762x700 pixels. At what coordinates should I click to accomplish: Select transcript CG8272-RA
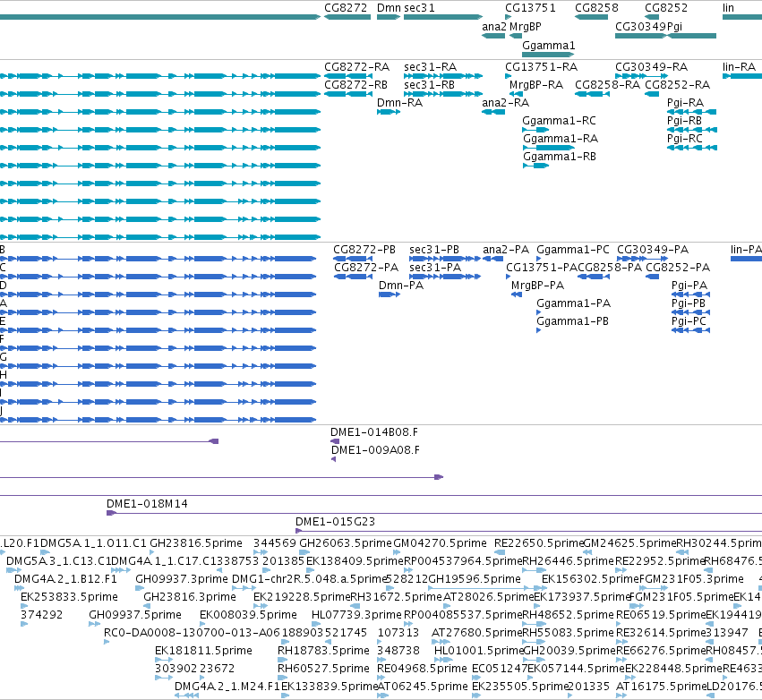[356, 66]
